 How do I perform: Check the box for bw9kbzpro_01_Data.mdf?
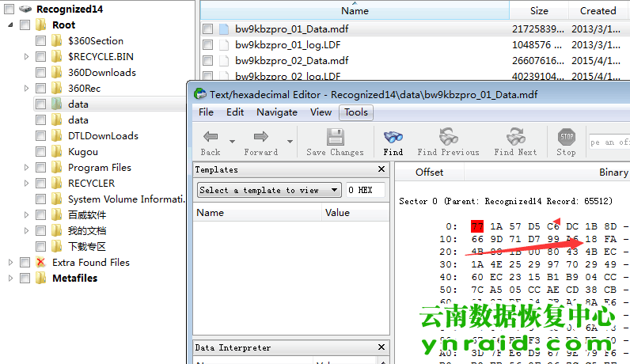tap(207, 28)
